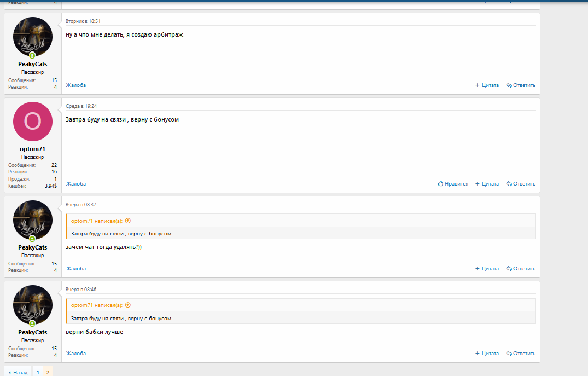
Task: Open PeakyCats username on the last post
Action: point(32,332)
